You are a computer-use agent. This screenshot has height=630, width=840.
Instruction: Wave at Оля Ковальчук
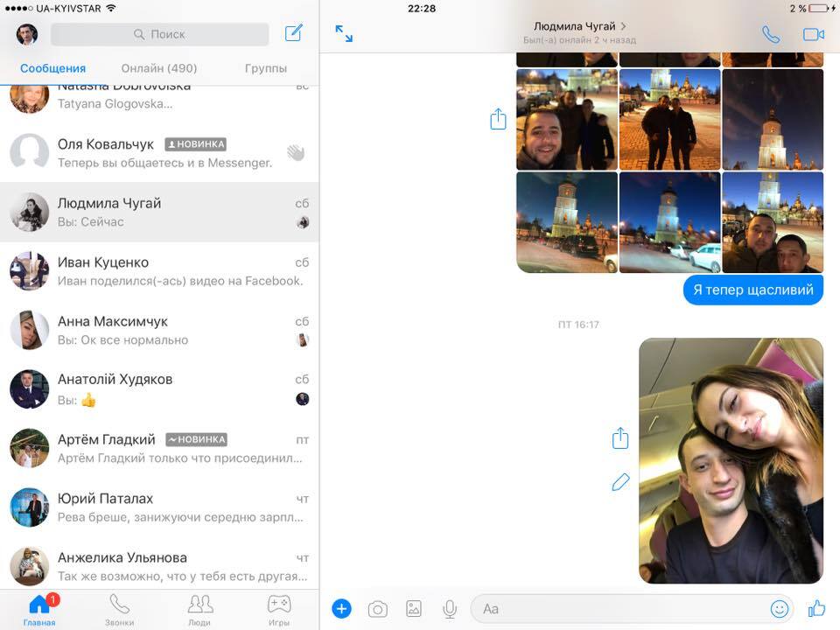[296, 153]
